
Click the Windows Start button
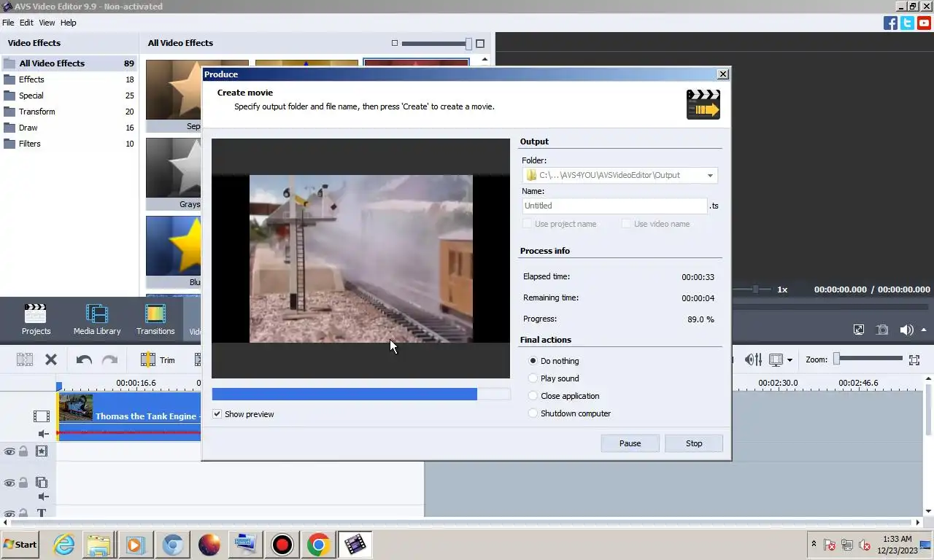pos(20,544)
